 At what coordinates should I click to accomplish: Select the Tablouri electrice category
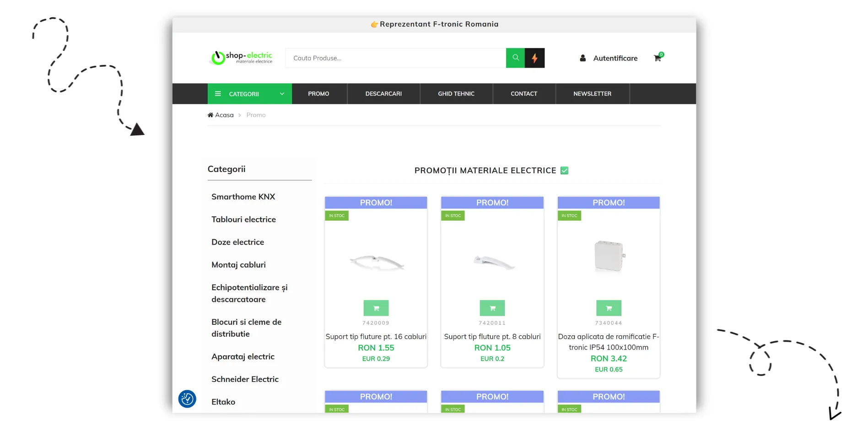[243, 220]
